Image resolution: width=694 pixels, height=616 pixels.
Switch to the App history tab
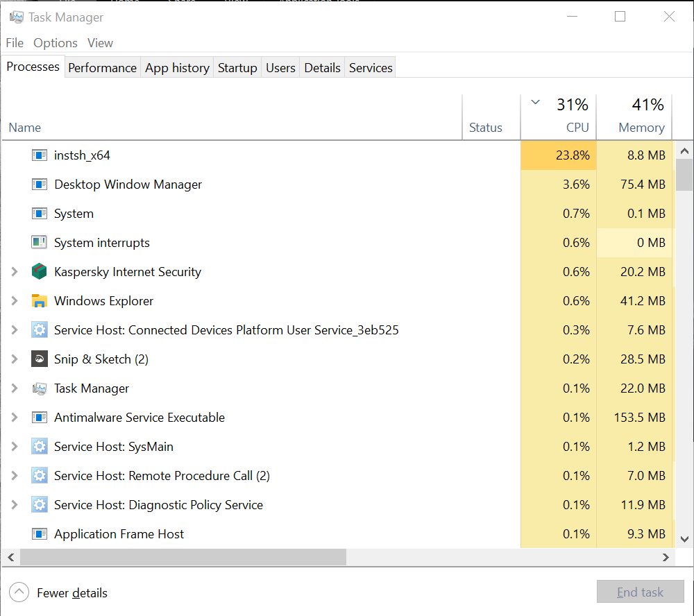click(x=177, y=68)
